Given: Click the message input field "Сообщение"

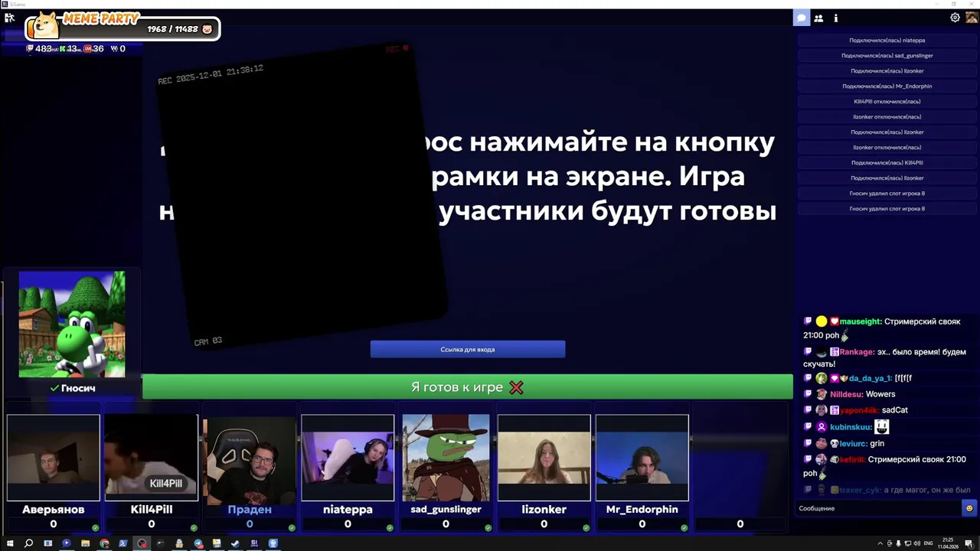Looking at the screenshot, I should [x=879, y=508].
